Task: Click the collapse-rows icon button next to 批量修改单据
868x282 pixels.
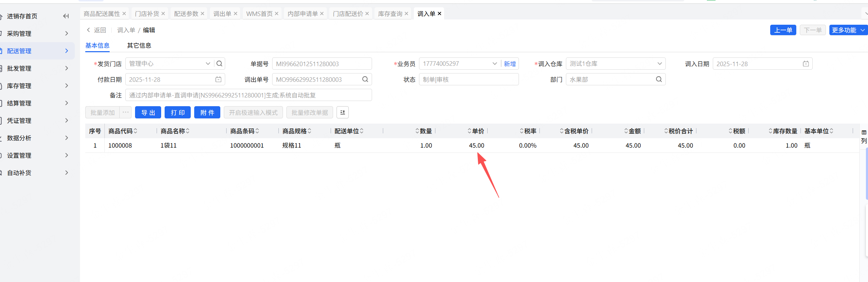Action: coord(342,112)
